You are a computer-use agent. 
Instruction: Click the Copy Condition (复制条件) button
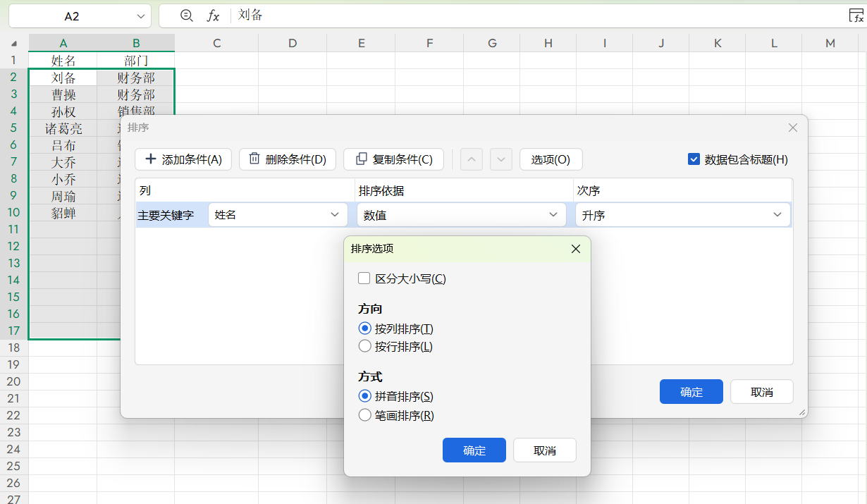click(393, 159)
